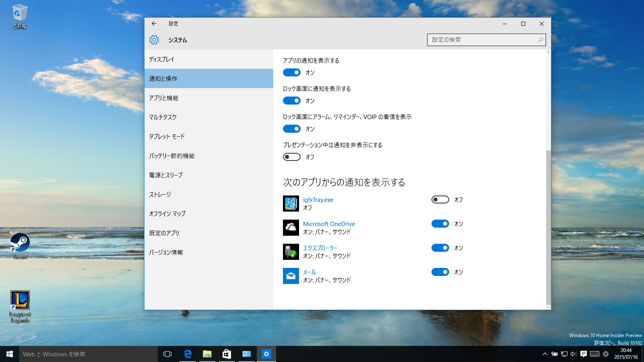Select バッテリー節約機能 in the sidebar
The image size is (644, 362).
(x=172, y=156)
